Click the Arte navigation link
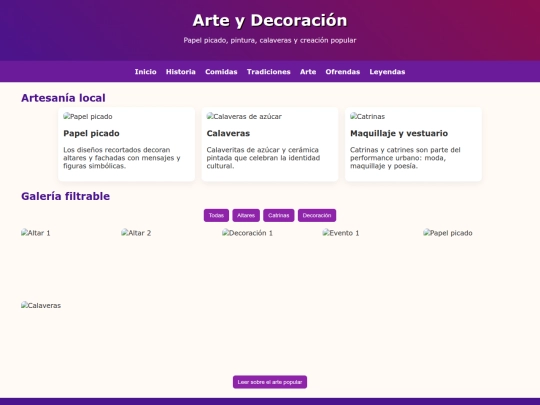The width and height of the screenshot is (540, 405). (x=308, y=72)
